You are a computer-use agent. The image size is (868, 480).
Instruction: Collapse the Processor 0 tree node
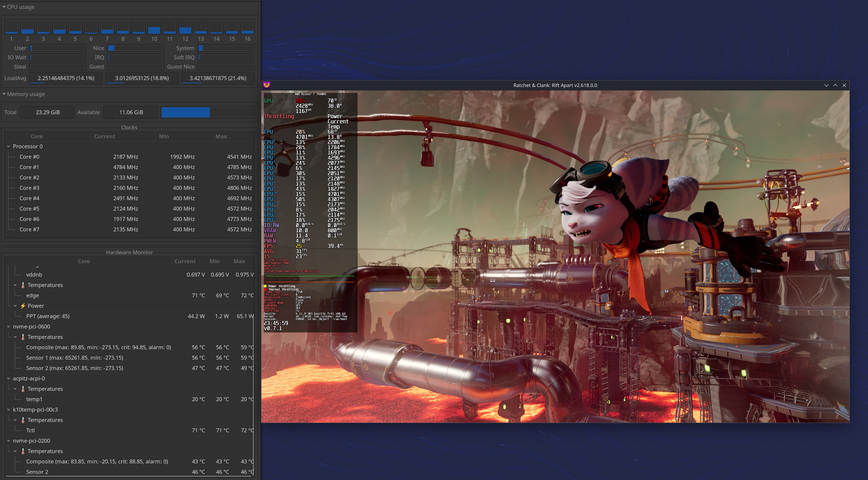point(8,146)
